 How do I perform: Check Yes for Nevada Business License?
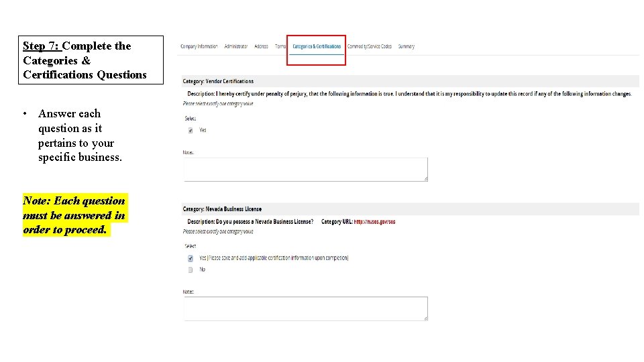point(191,259)
